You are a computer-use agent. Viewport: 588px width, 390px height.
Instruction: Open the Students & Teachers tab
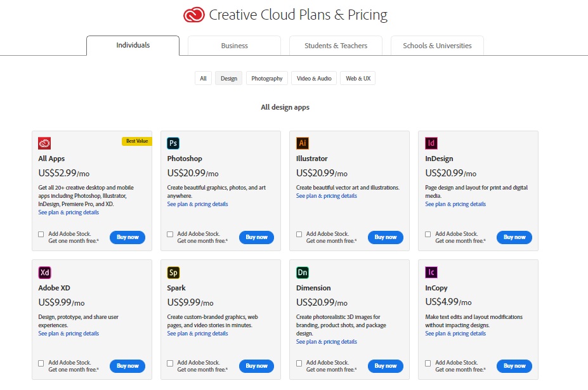click(336, 46)
